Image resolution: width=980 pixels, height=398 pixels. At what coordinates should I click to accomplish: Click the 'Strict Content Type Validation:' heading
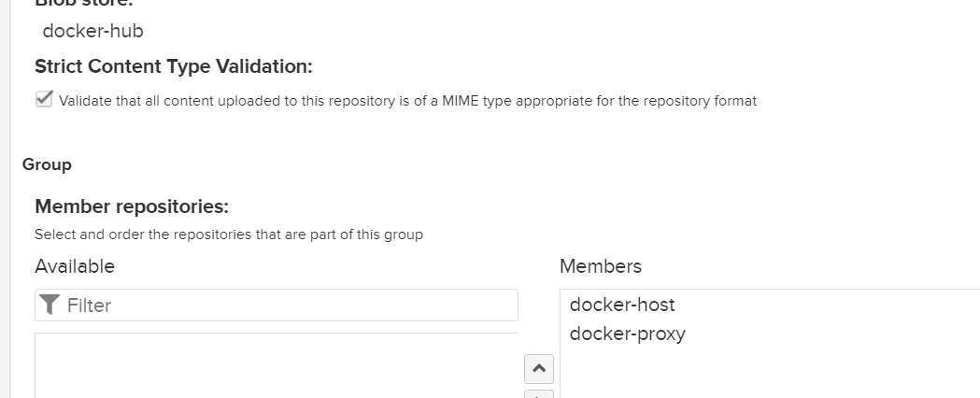click(173, 66)
